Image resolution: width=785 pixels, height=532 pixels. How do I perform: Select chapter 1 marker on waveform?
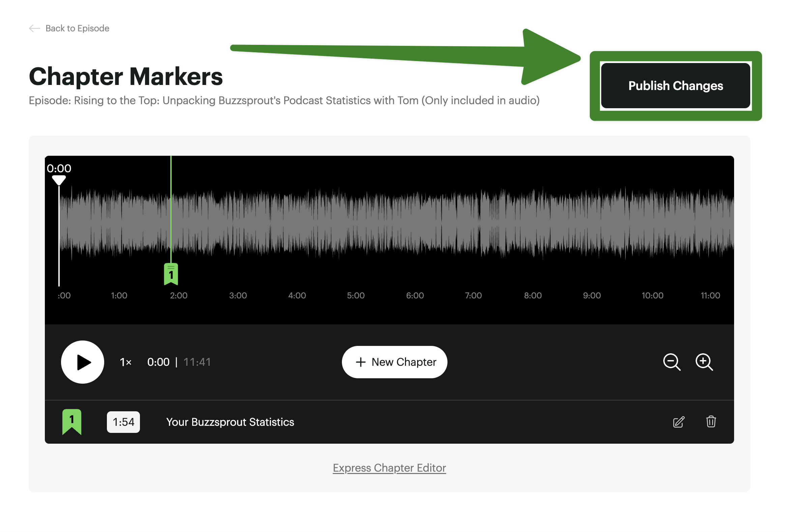(x=171, y=274)
